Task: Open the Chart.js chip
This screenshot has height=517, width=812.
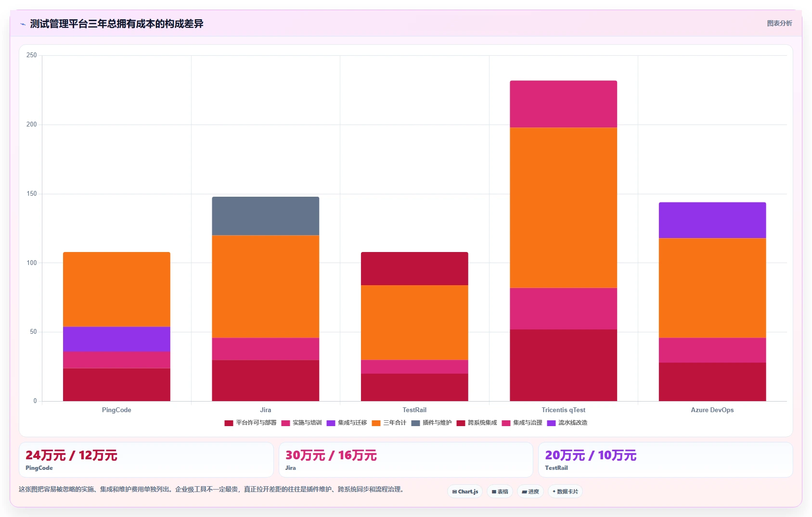Action: [x=465, y=492]
